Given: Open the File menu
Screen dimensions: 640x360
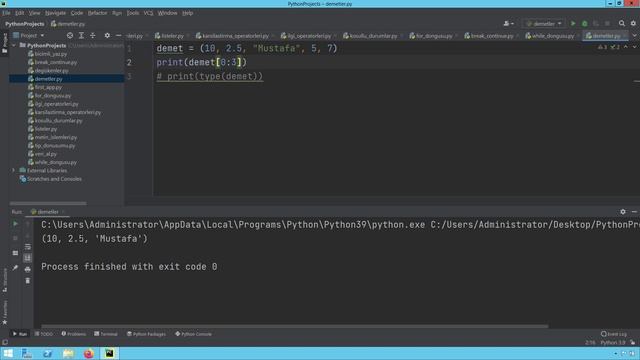Looking at the screenshot, I should tap(6, 13).
